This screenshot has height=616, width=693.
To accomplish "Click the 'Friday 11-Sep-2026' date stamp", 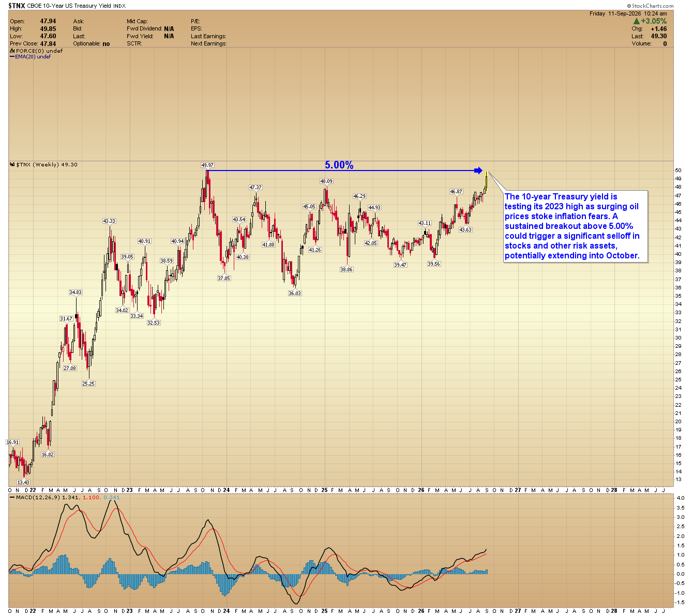I will (x=614, y=13).
